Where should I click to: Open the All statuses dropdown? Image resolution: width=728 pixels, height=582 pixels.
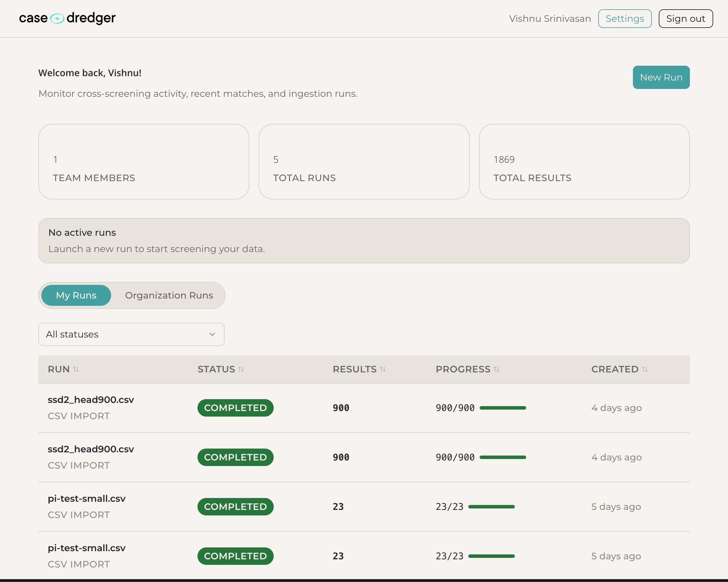131,334
